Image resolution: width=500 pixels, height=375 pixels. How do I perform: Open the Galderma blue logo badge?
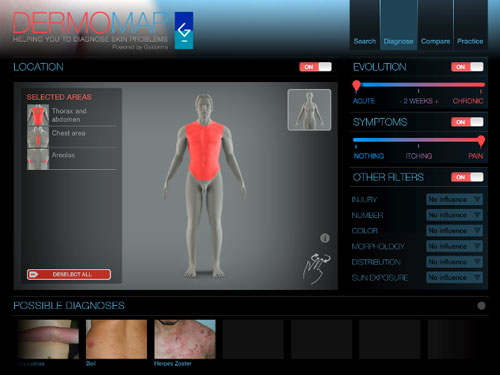(184, 31)
